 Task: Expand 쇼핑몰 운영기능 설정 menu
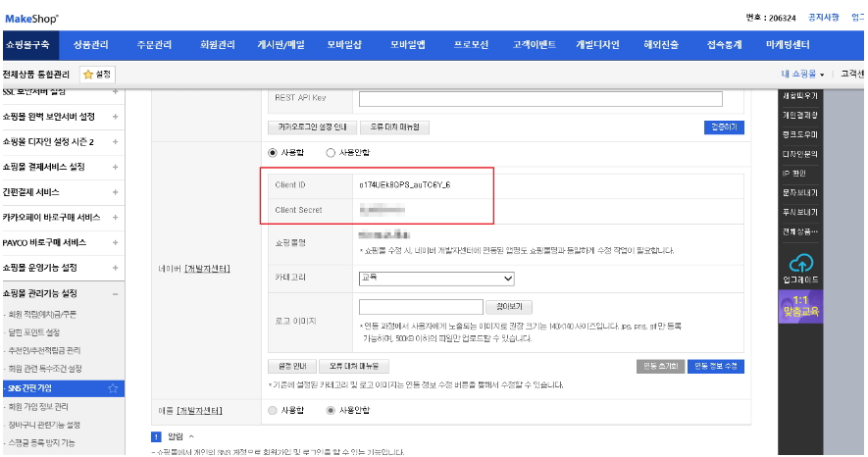[115, 267]
